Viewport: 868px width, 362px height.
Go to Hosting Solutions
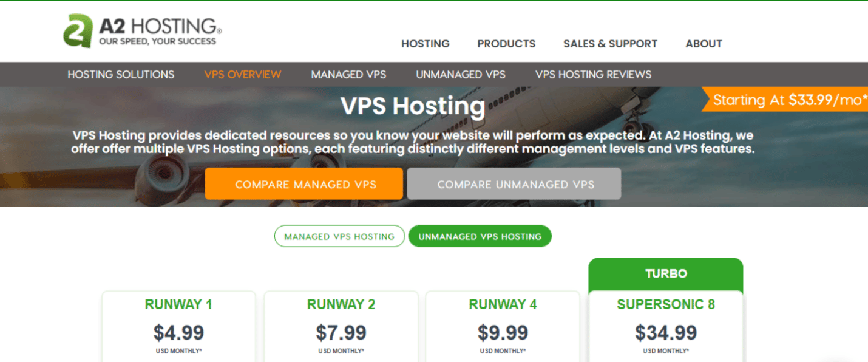121,75
